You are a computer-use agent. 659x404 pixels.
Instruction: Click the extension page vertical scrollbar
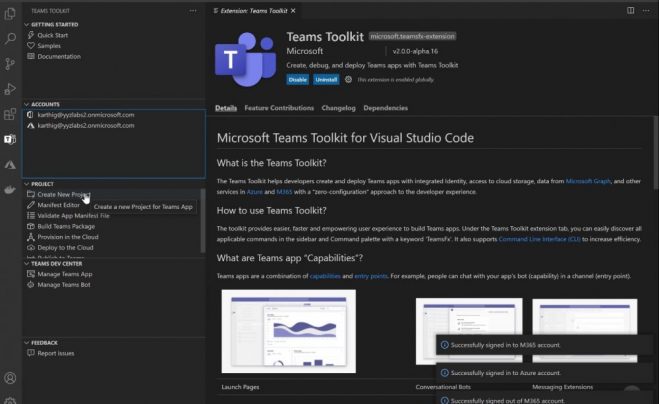(x=656, y=153)
